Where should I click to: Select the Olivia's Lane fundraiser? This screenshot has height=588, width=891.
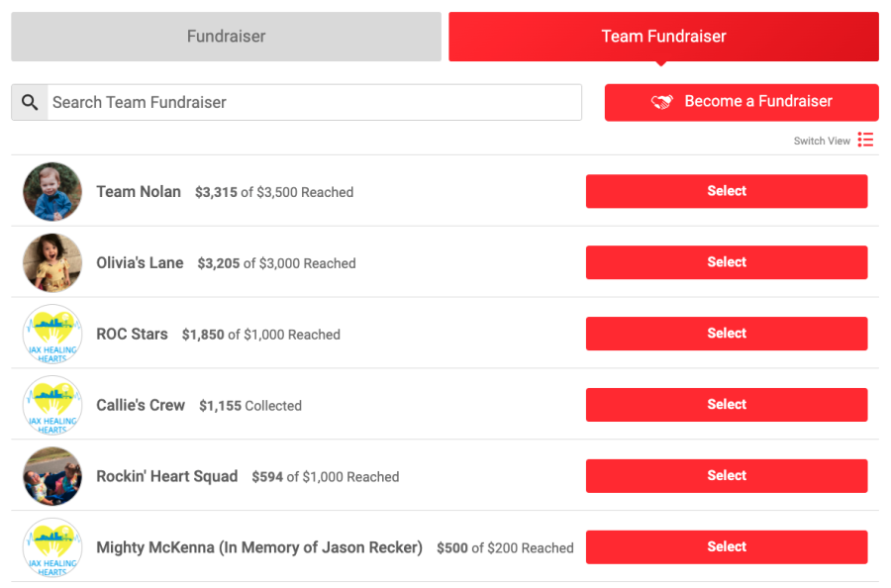[x=727, y=262]
